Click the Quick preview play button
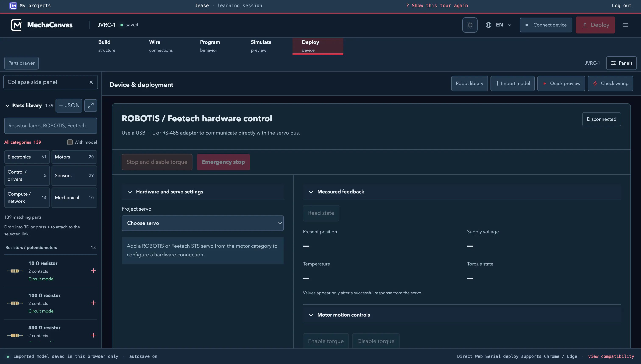Screen dimensions: 641x364 tap(561, 83)
